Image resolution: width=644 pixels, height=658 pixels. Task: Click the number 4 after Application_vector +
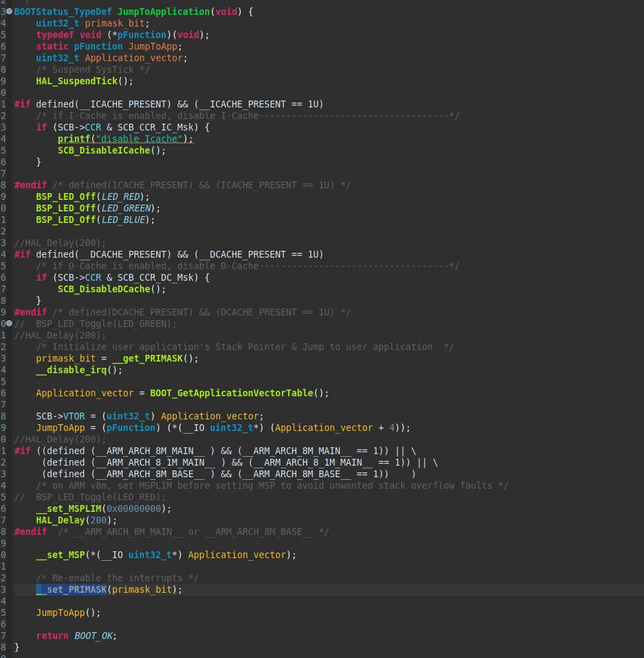[391, 428]
